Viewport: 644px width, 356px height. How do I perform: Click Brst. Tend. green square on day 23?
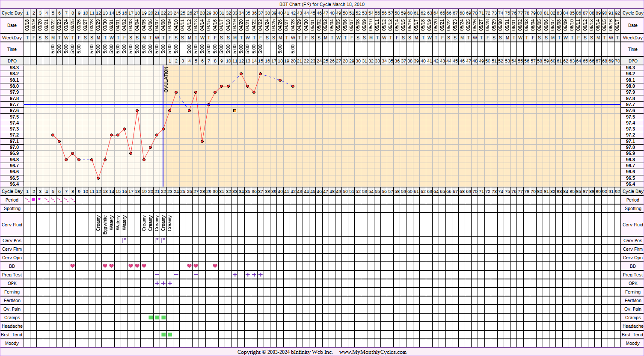[170, 335]
